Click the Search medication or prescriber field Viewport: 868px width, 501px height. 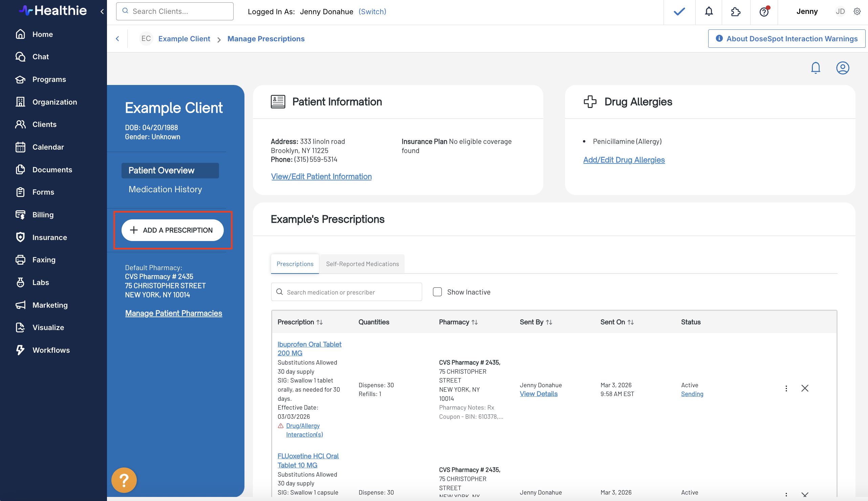pos(346,292)
